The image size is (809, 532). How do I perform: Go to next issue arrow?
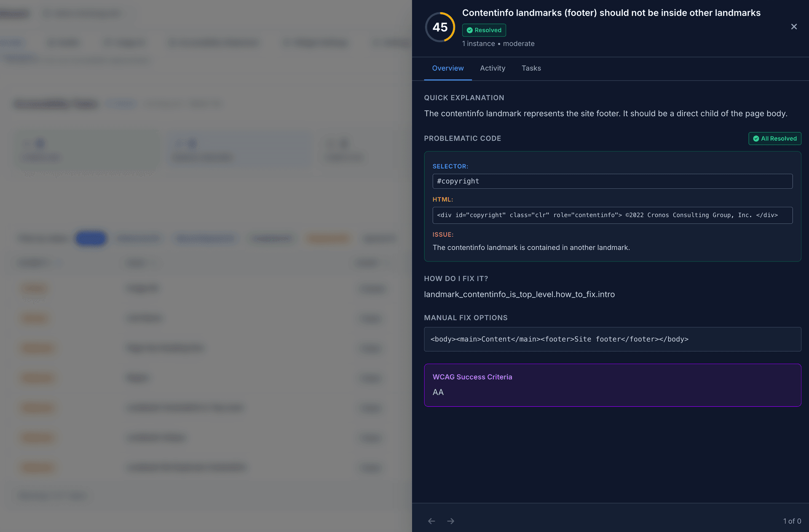click(450, 521)
